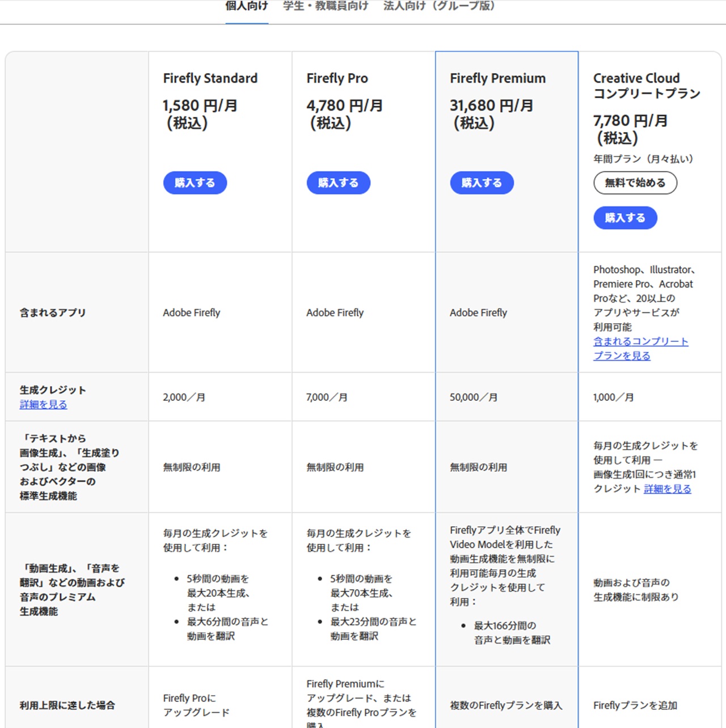Click 無制限の利用 in Firefly Premium column

pyautogui.click(x=479, y=467)
